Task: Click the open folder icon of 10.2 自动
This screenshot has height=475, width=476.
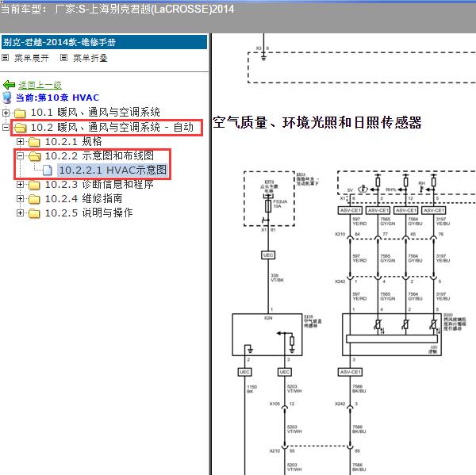Action: click(20, 128)
